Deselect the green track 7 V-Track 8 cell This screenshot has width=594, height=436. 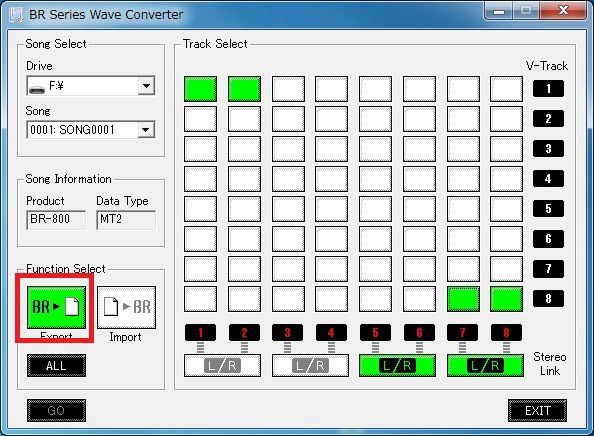(x=463, y=299)
